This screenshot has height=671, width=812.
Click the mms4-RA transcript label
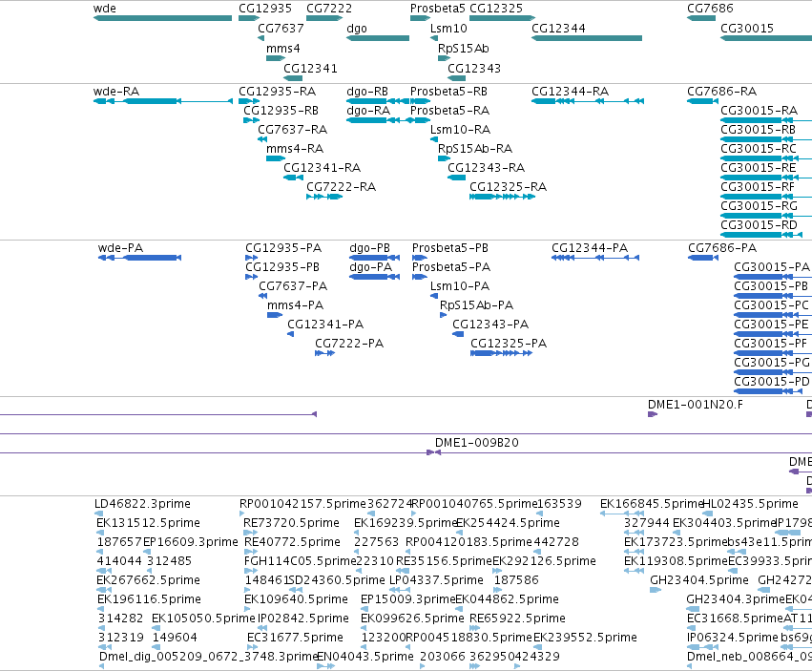[295, 149]
